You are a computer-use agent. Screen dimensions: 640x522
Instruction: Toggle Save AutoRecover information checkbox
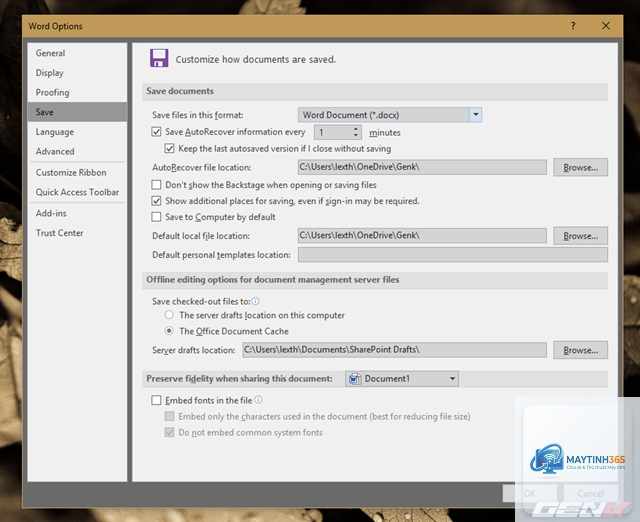click(156, 132)
